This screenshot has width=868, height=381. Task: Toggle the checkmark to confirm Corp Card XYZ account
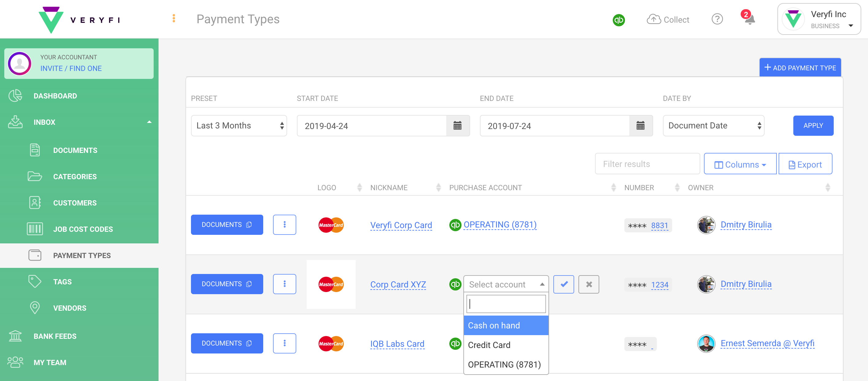(x=564, y=284)
